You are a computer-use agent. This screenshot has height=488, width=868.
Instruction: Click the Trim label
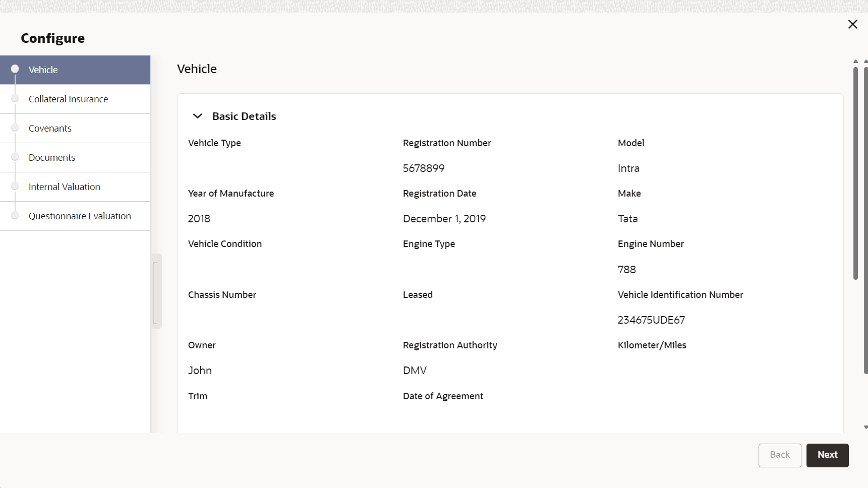pyautogui.click(x=198, y=396)
